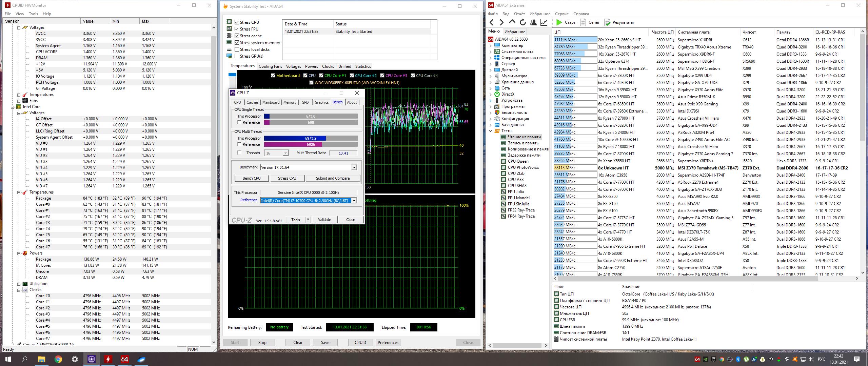This screenshot has width=868, height=366.
Task: Expand the Utilization node in HWMonitor
Action: tap(19, 284)
